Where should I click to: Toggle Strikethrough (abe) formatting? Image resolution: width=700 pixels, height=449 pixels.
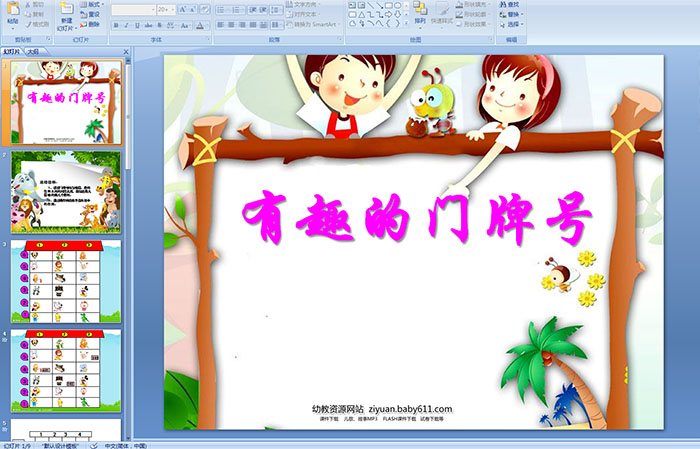pos(148,25)
